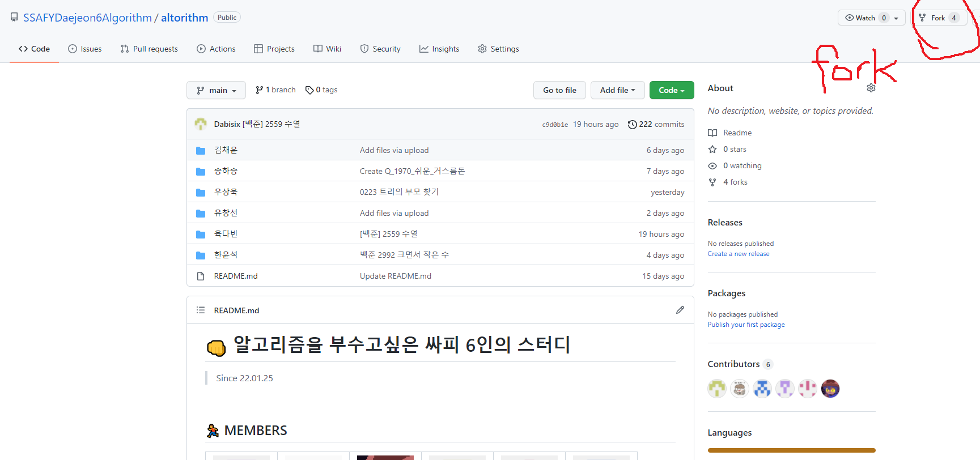980x460 pixels.
Task: Open the 0 tags link
Action: [x=321, y=90]
